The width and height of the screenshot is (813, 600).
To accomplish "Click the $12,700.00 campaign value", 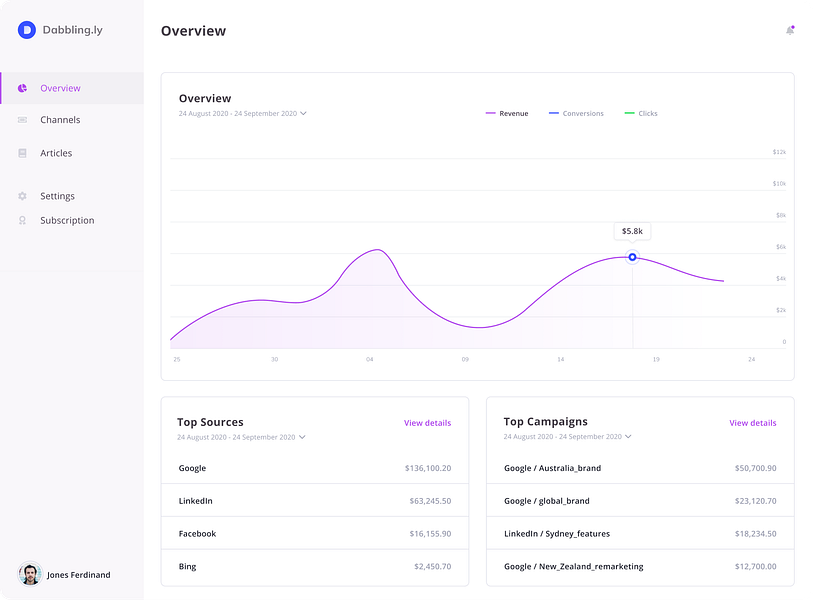I will coord(755,566).
